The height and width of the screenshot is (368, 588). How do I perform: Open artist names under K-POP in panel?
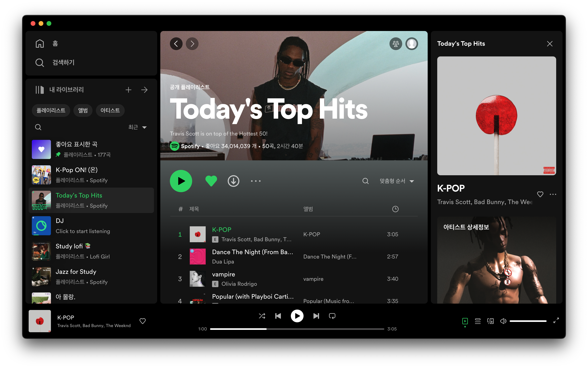485,202
